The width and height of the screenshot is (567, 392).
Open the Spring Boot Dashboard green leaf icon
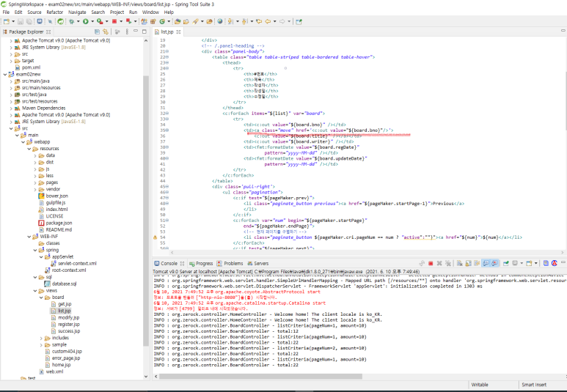tap(60, 21)
